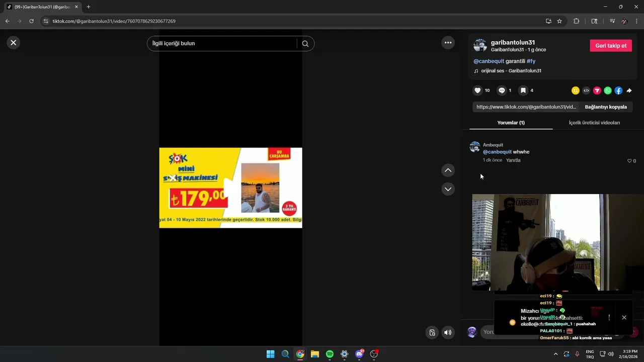Expand more share options arrow
This screenshot has height=362, width=644.
[x=629, y=90]
